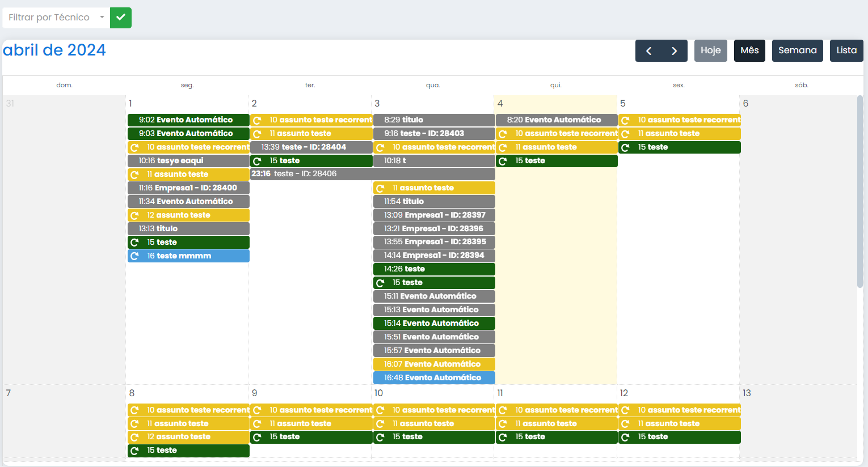Go to previous month with left chevron
868x467 pixels.
[648, 50]
